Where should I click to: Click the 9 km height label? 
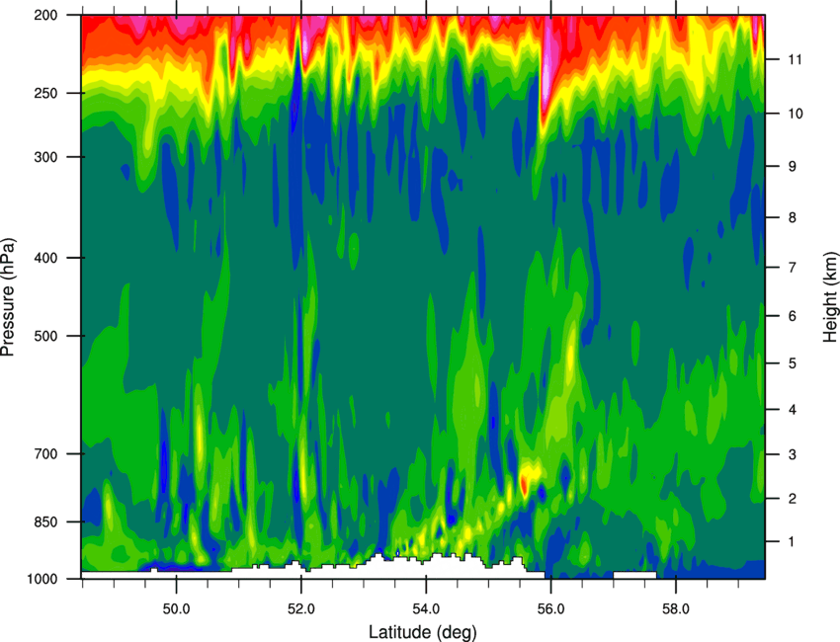[x=793, y=167]
